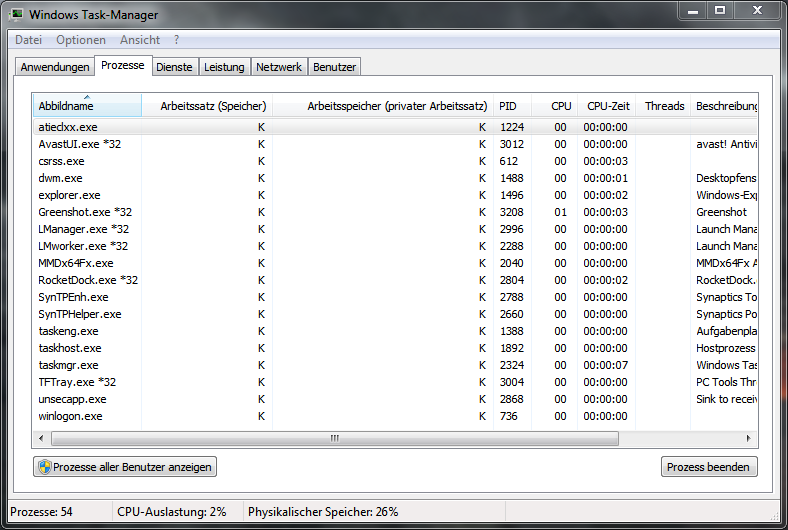Open the Optionen menu
This screenshot has height=530, width=788.
pos(81,40)
